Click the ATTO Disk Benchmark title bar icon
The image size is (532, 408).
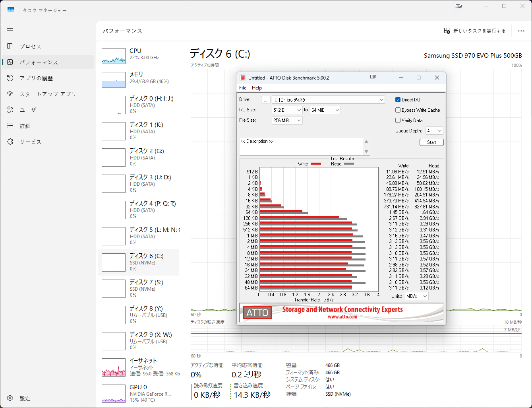click(243, 78)
